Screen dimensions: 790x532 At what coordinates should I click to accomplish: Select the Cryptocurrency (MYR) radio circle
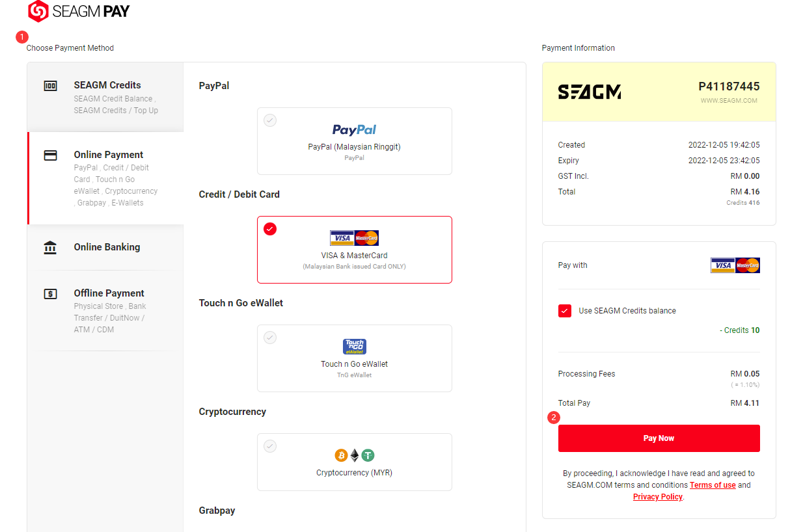click(x=270, y=446)
